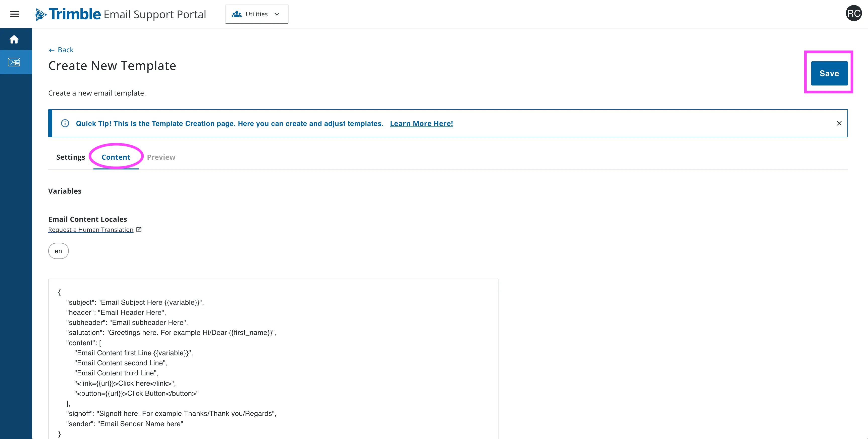Click the external link icon after Translation

(139, 230)
